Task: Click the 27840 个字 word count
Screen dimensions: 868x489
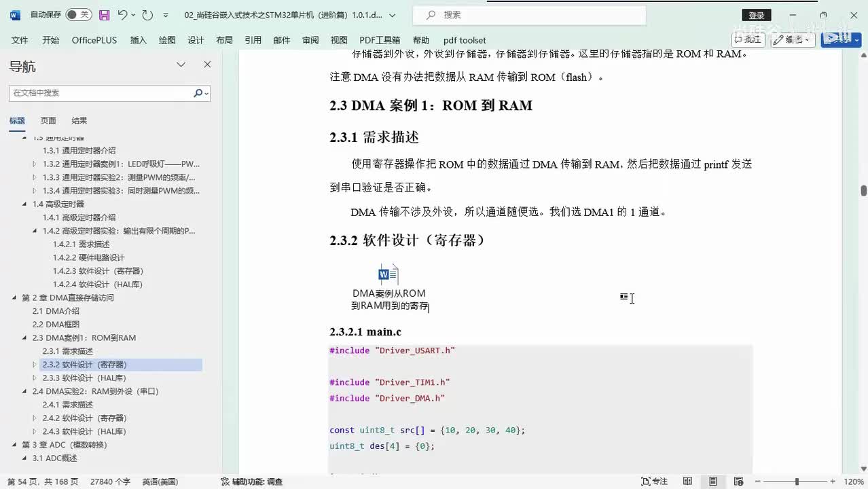Action: pyautogui.click(x=110, y=482)
